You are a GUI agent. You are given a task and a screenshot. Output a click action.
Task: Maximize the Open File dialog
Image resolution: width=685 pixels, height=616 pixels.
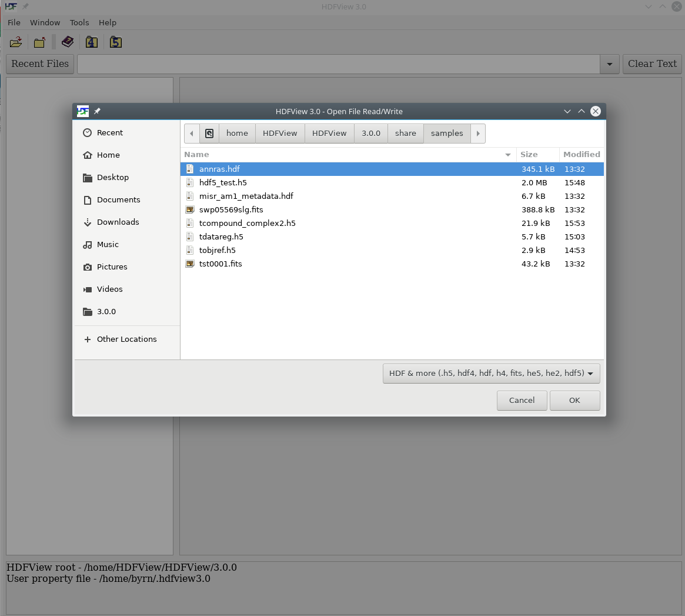click(x=582, y=111)
